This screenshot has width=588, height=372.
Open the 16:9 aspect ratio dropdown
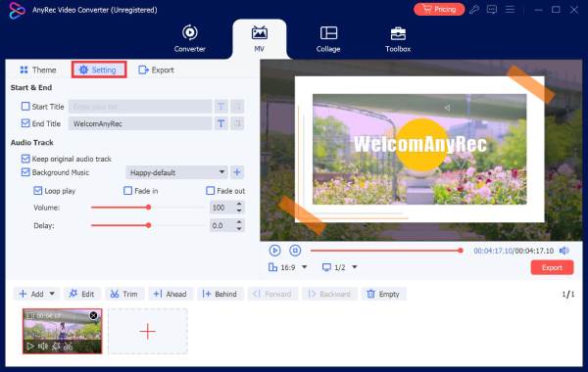pos(287,267)
